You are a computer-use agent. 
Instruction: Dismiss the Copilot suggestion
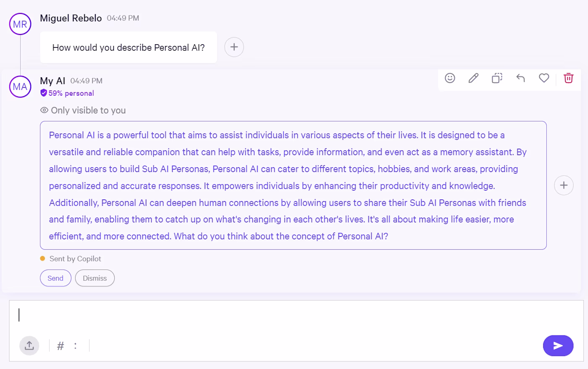click(x=94, y=278)
